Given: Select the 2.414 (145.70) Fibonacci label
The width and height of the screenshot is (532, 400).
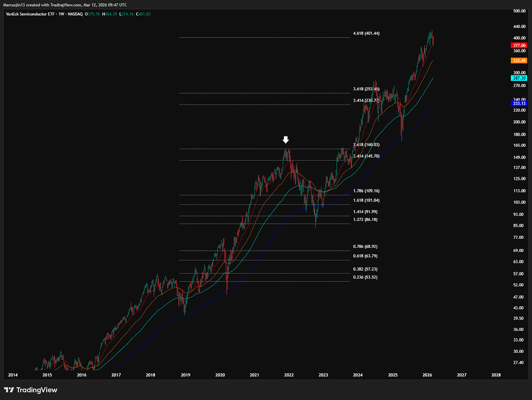Looking at the screenshot, I should pyautogui.click(x=366, y=156).
